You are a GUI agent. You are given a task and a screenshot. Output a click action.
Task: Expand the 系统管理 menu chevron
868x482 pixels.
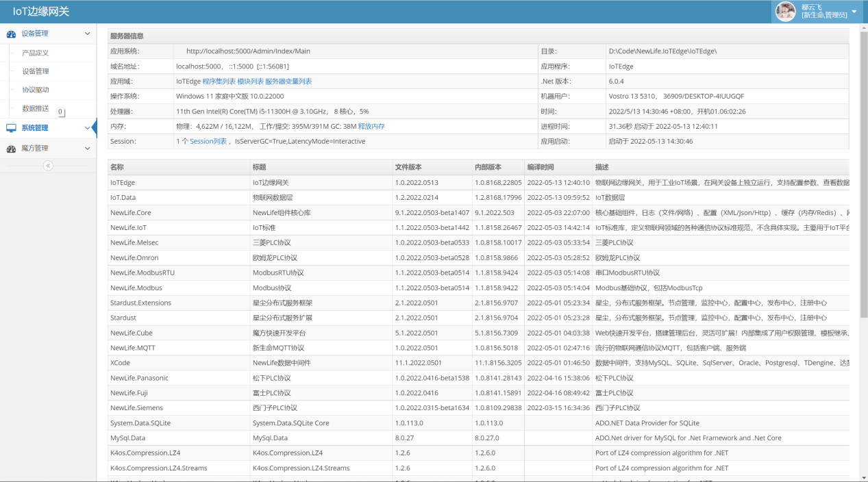tap(87, 128)
